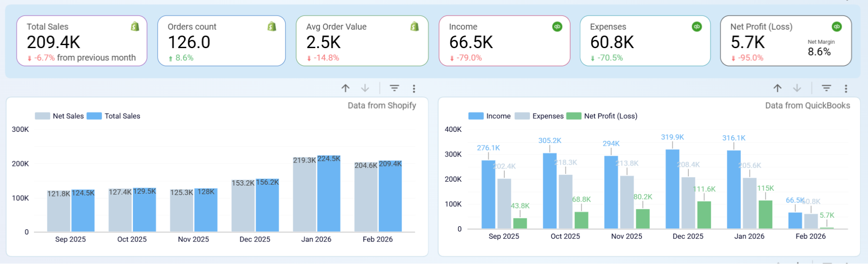
Task: Open filter options for QuickBooks chart
Action: coord(826,88)
